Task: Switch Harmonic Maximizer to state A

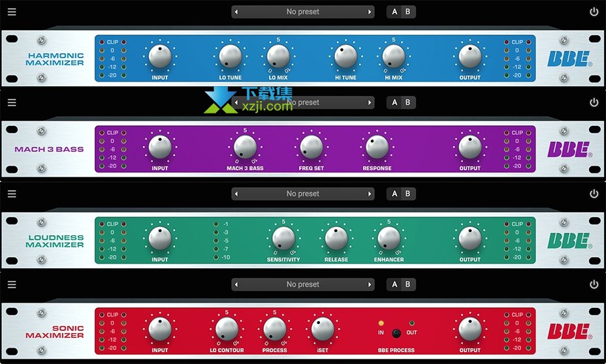Action: (x=394, y=12)
